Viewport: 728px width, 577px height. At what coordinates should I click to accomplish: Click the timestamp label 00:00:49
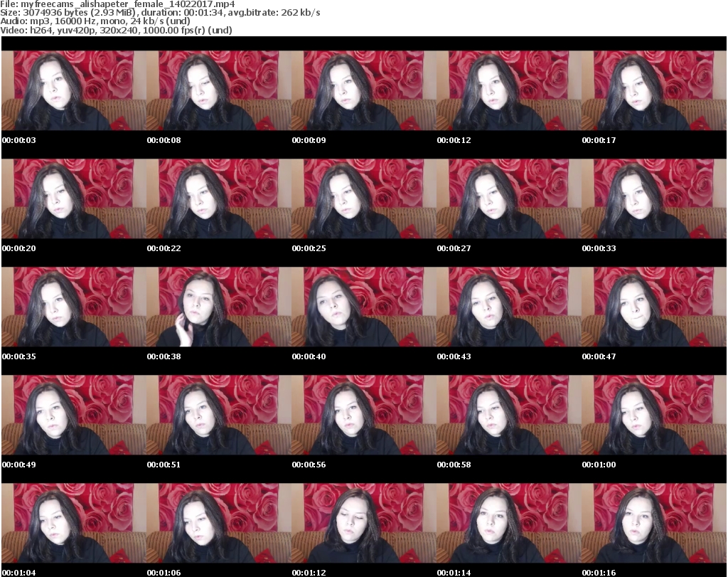pyautogui.click(x=18, y=465)
